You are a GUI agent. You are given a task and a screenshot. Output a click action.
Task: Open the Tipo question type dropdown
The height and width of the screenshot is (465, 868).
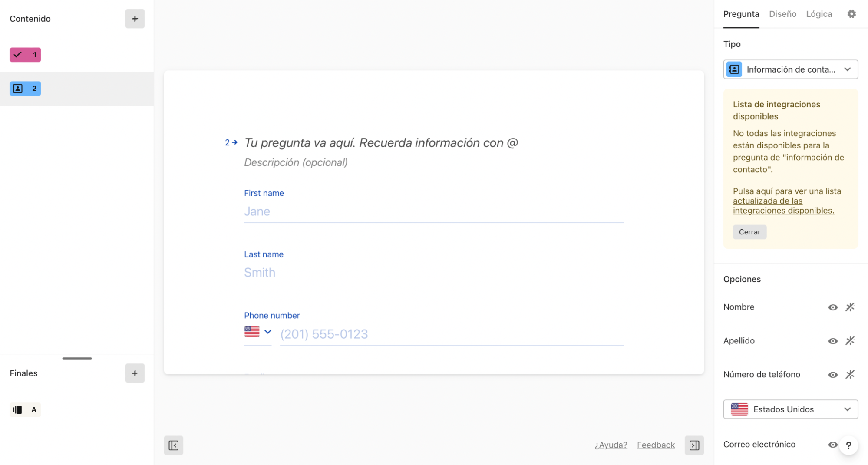tap(790, 69)
